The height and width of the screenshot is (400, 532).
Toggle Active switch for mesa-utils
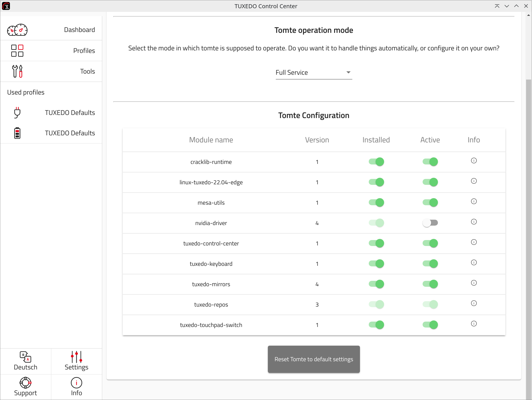(x=430, y=202)
